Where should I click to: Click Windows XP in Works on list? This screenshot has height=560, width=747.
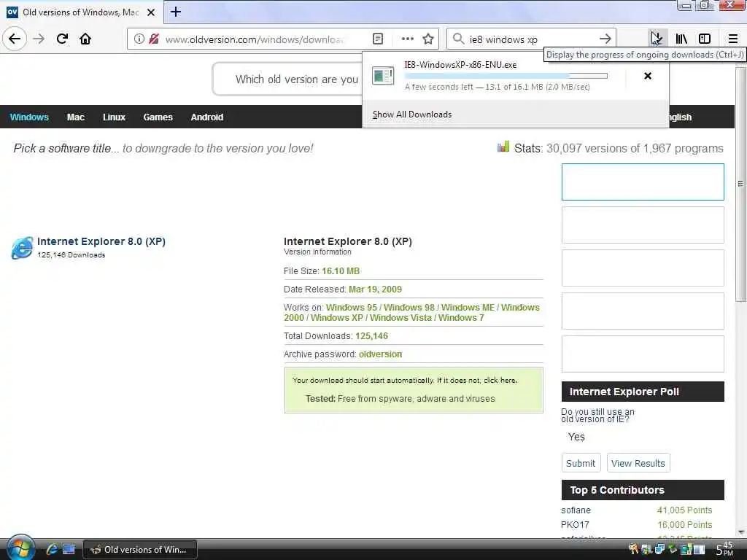click(336, 318)
